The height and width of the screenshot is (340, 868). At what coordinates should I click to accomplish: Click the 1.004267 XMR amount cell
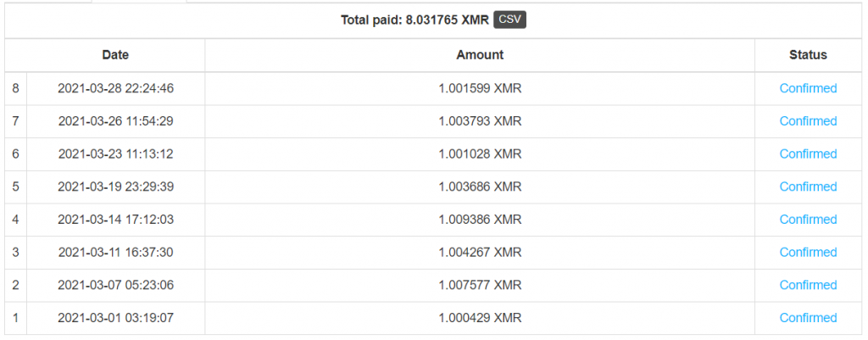480,252
